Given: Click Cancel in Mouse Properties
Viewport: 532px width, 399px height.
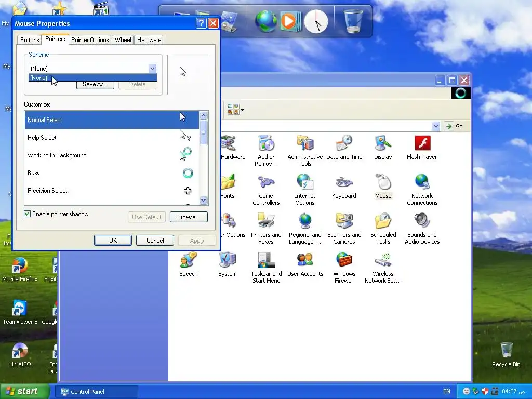Looking at the screenshot, I should click(155, 240).
